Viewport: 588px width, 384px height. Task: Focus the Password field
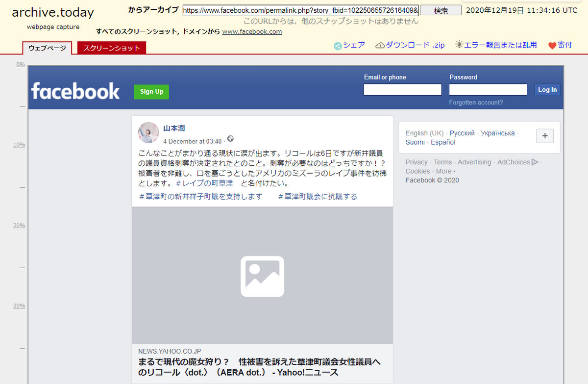point(488,90)
